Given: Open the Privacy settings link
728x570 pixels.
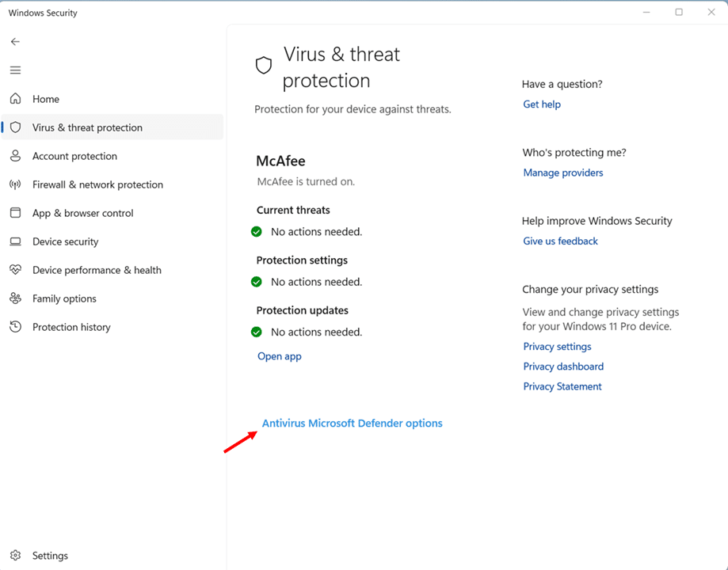Looking at the screenshot, I should click(x=557, y=347).
